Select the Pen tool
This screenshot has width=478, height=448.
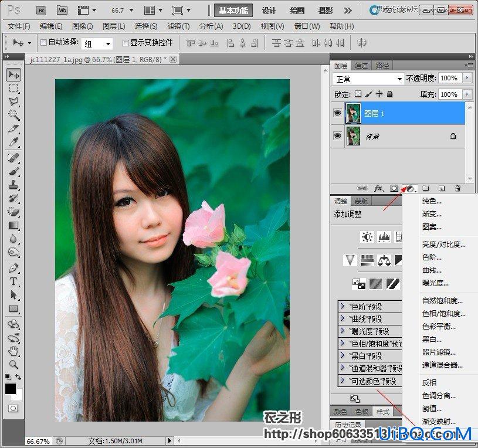pyautogui.click(x=13, y=268)
